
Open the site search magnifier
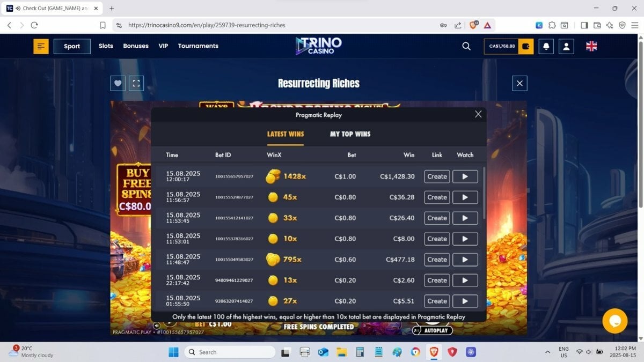466,46
